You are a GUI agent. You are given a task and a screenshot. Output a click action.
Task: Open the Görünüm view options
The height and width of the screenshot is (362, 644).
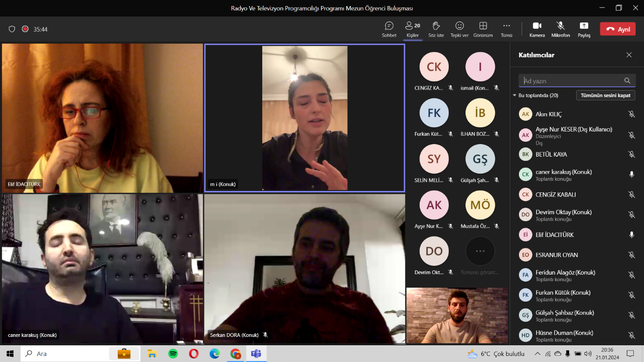pos(483,29)
